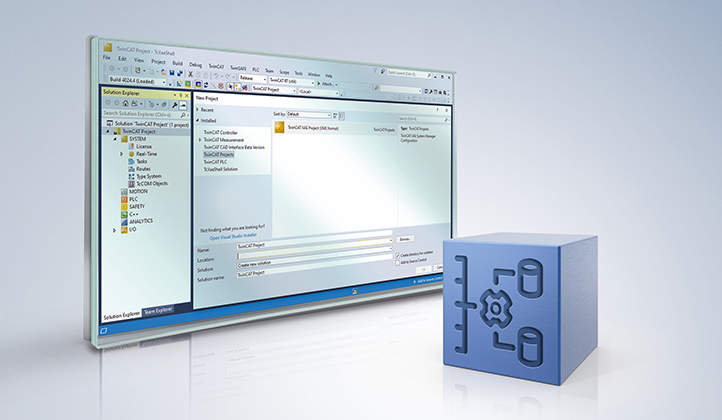Viewport: 722px width, 420px height.
Task: Click the TwinCAT XAE Project template icon
Action: tap(279, 128)
